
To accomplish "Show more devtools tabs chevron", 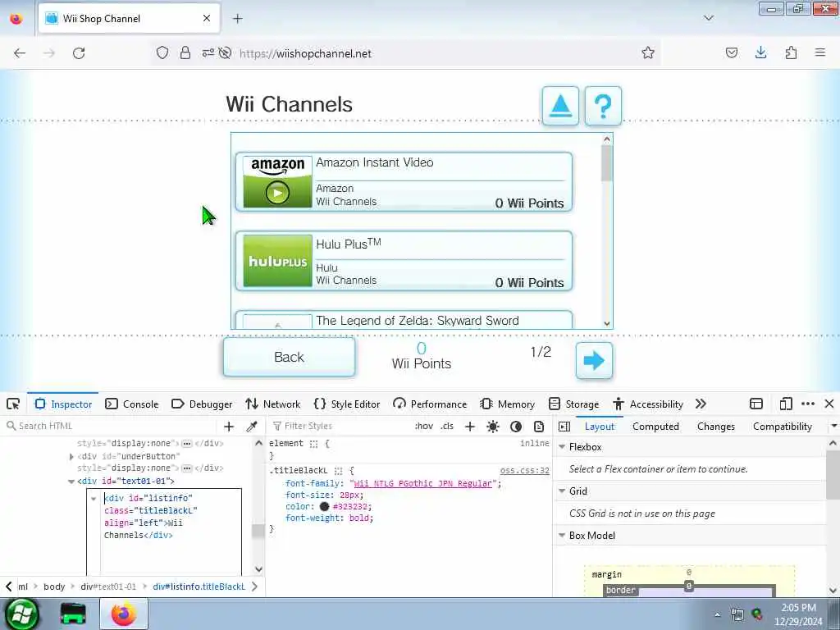I will tap(701, 404).
